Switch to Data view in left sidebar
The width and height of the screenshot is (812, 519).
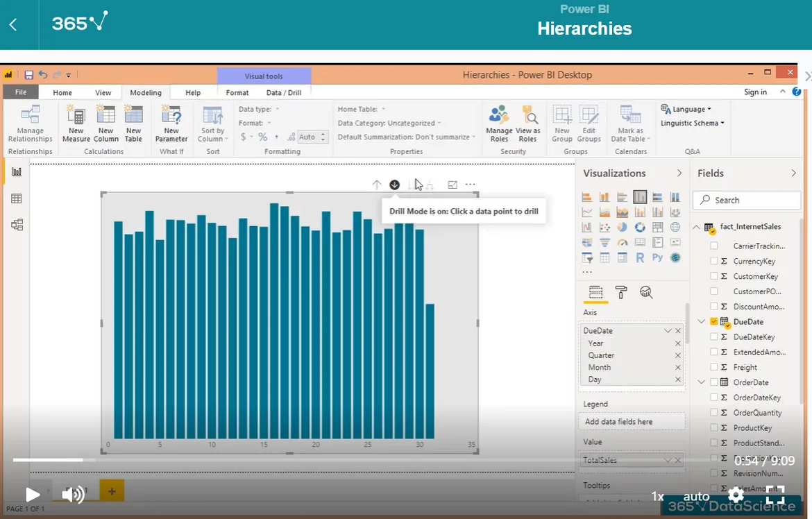point(17,198)
